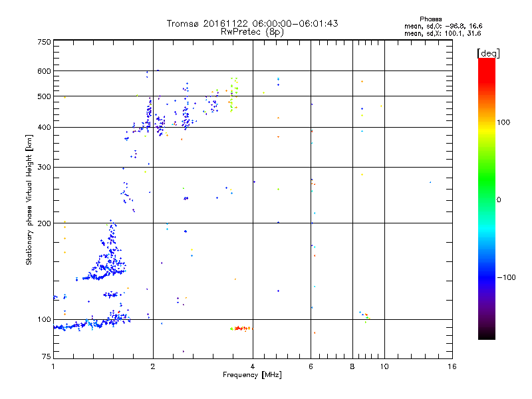This screenshot has height=399, width=532.
Task: Click the y-axis tick label '750'
Action: 44,42
